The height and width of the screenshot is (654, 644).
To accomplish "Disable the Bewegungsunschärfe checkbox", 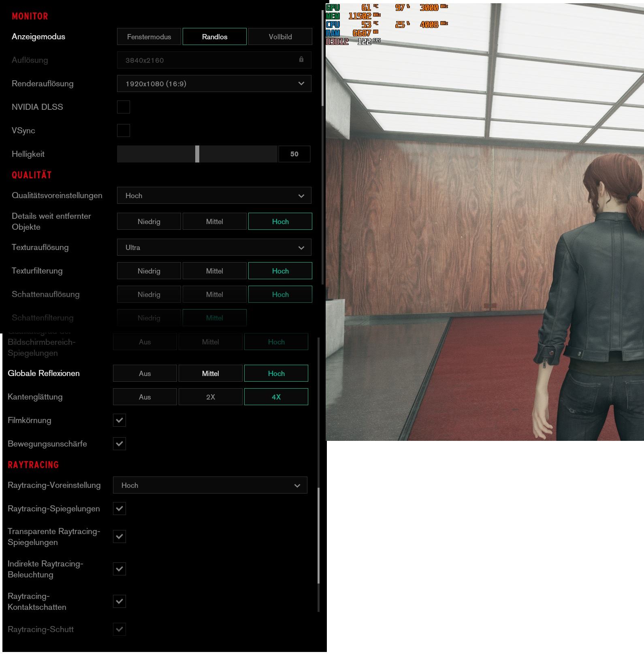I will click(x=119, y=444).
